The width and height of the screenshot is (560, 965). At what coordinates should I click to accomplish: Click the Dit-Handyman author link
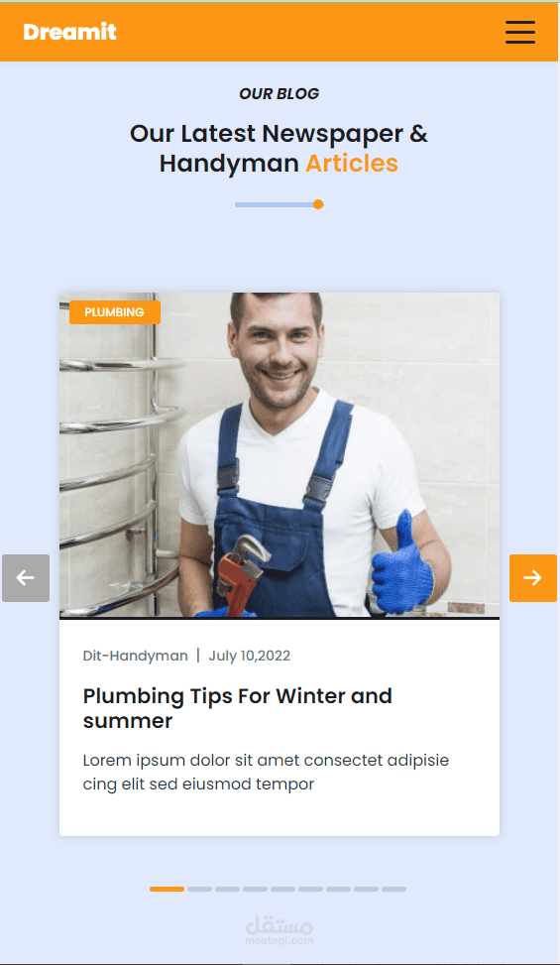pos(135,656)
